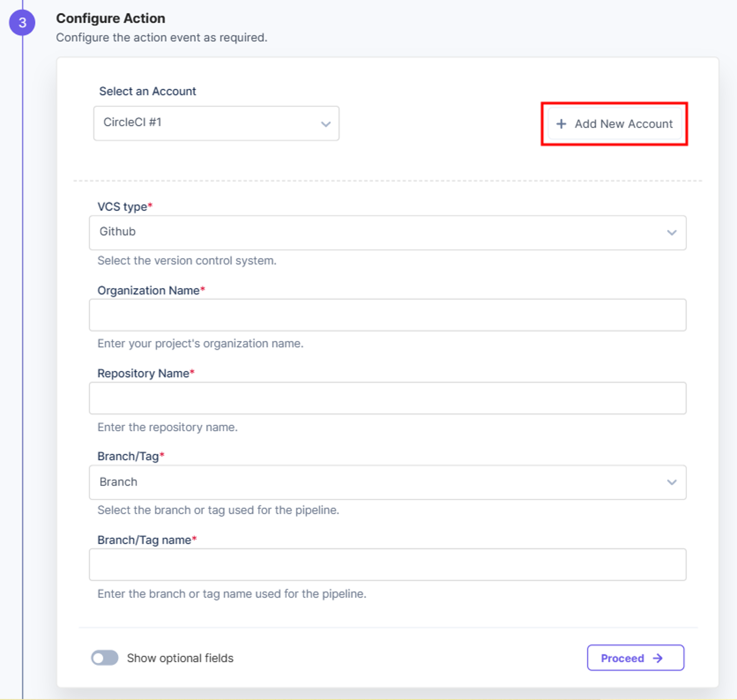Click the Select an Account label
The width and height of the screenshot is (737, 700).
click(147, 91)
